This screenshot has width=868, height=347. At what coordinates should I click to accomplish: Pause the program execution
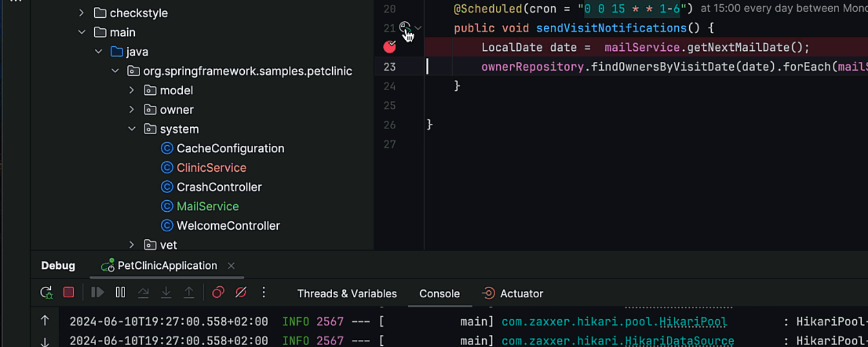coord(120,293)
